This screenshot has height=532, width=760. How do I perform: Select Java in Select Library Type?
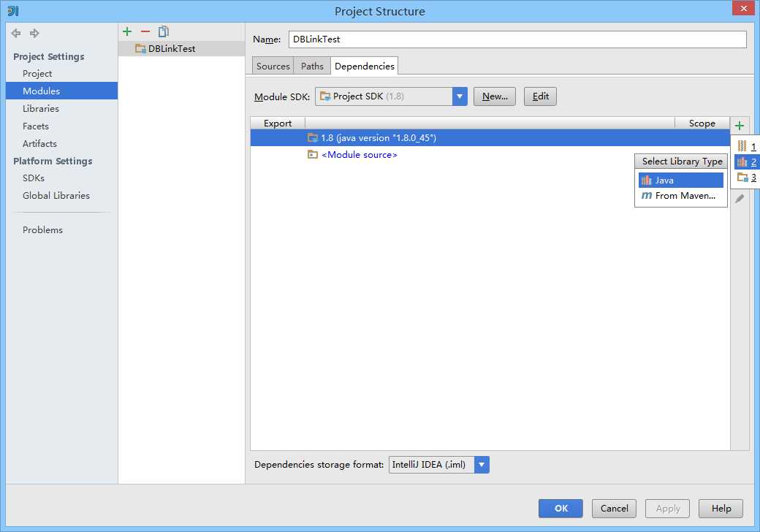point(681,180)
